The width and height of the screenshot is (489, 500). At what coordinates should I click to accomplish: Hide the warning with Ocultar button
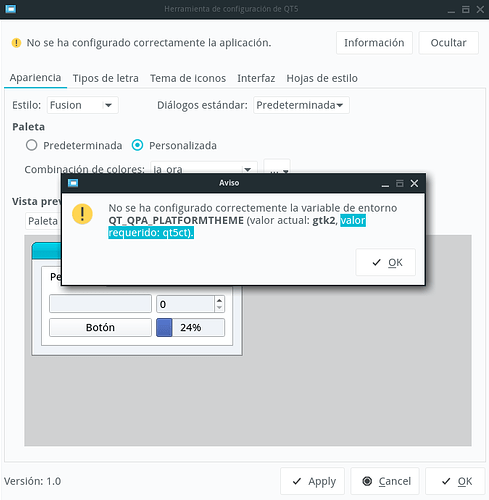(x=449, y=43)
